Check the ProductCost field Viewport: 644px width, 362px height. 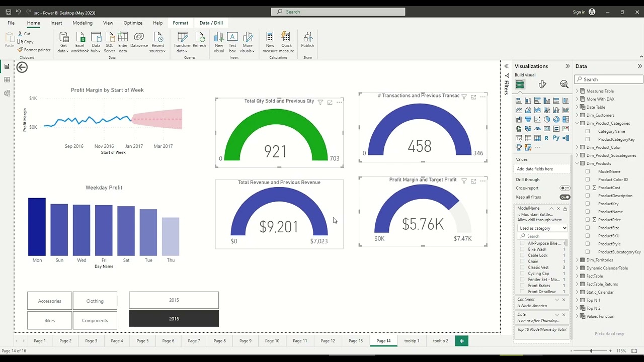(x=587, y=188)
